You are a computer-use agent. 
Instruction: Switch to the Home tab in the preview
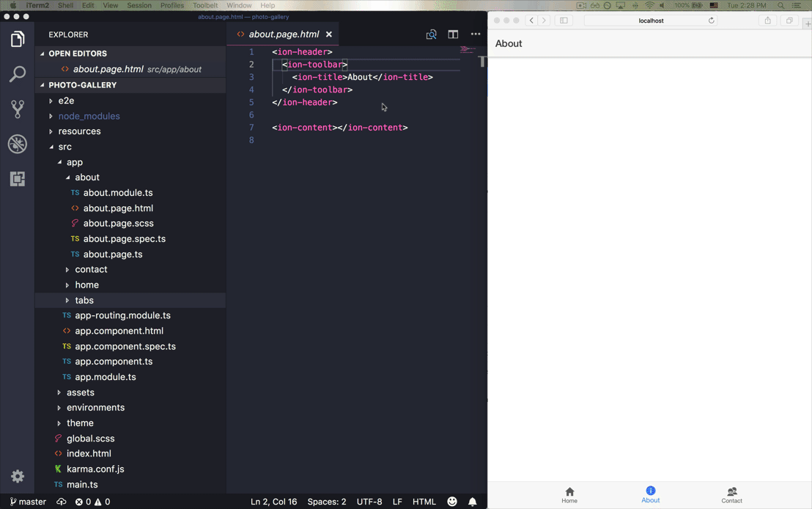[x=569, y=494]
